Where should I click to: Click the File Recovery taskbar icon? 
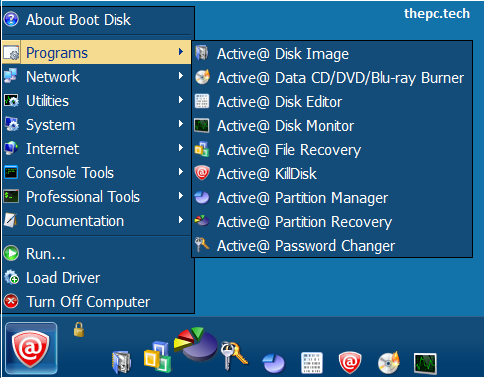(x=157, y=357)
